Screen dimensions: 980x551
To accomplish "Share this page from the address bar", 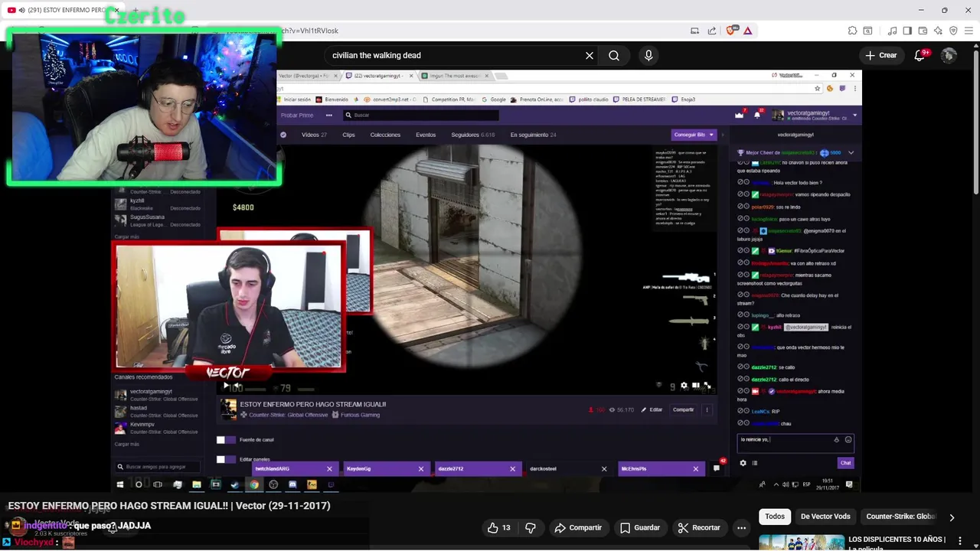I will [711, 31].
